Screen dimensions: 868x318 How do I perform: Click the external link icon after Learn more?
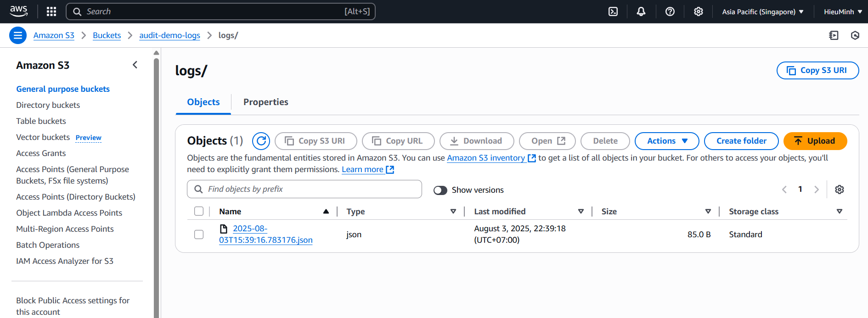coord(390,170)
